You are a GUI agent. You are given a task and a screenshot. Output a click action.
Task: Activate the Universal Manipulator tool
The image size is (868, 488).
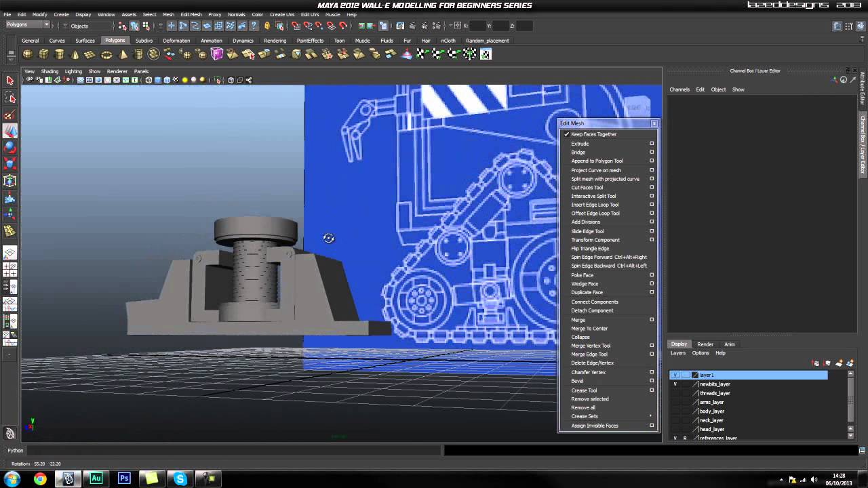click(x=9, y=181)
